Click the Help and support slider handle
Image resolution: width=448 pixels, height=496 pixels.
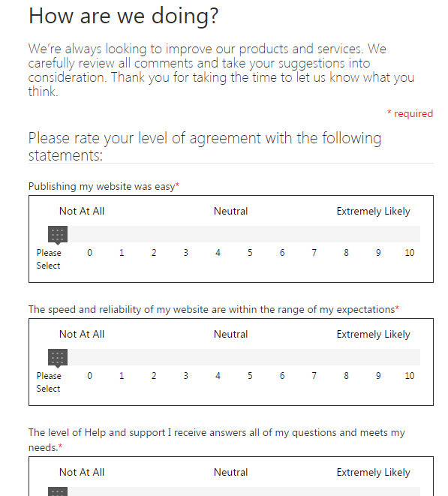[58, 491]
